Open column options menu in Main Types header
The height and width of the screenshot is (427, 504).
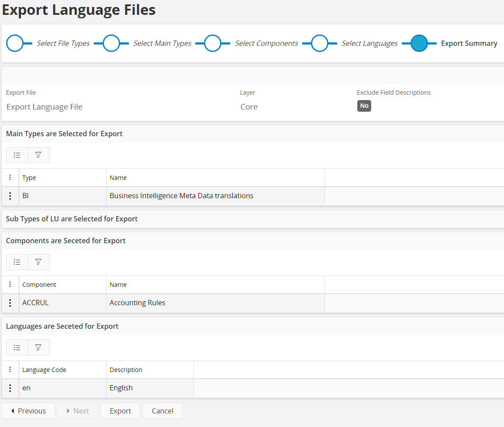pyautogui.click(x=10, y=177)
